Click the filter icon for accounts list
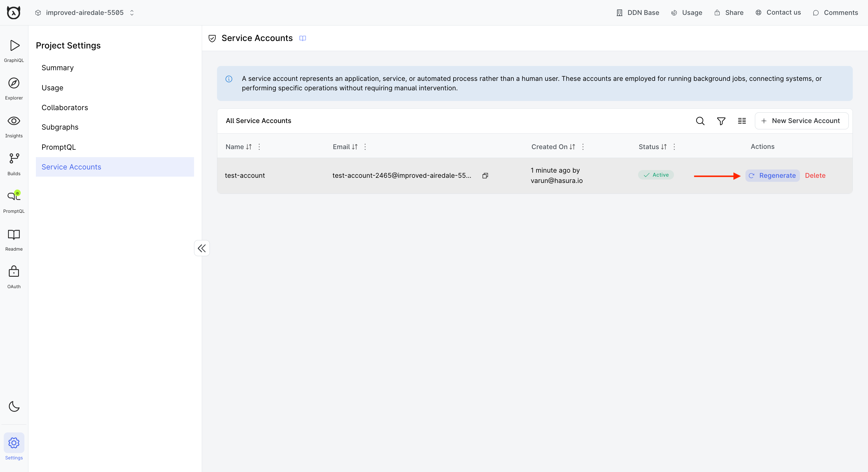This screenshot has width=868, height=472. click(721, 121)
